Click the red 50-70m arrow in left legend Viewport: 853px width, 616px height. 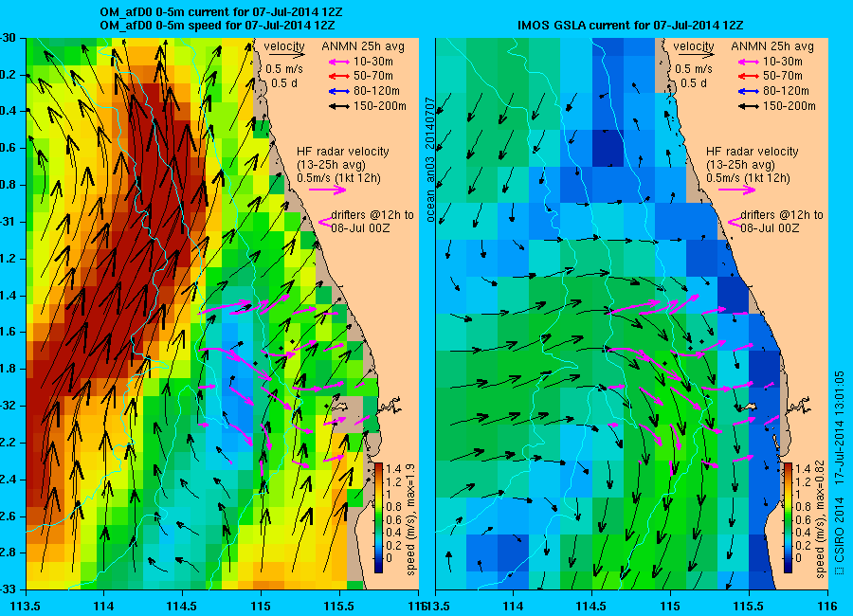(x=339, y=76)
